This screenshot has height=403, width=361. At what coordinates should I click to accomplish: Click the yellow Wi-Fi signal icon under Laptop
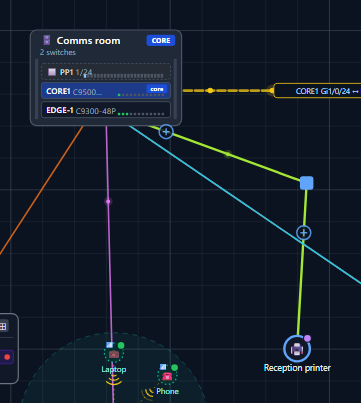(x=114, y=380)
